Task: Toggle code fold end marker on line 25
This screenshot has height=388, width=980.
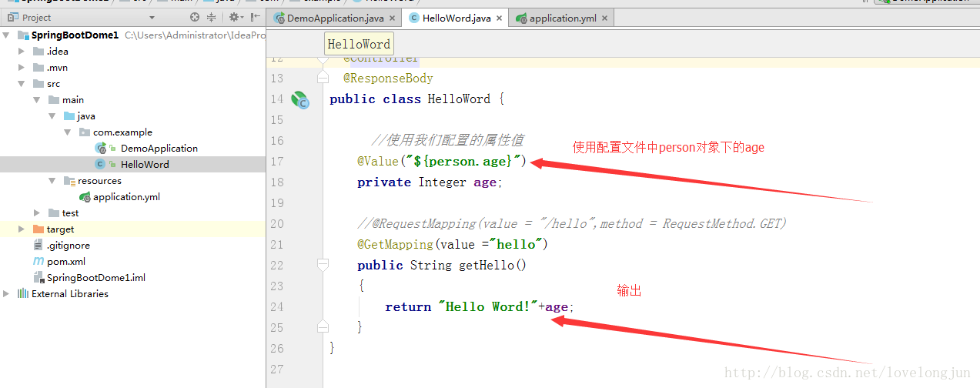Action: [323, 327]
